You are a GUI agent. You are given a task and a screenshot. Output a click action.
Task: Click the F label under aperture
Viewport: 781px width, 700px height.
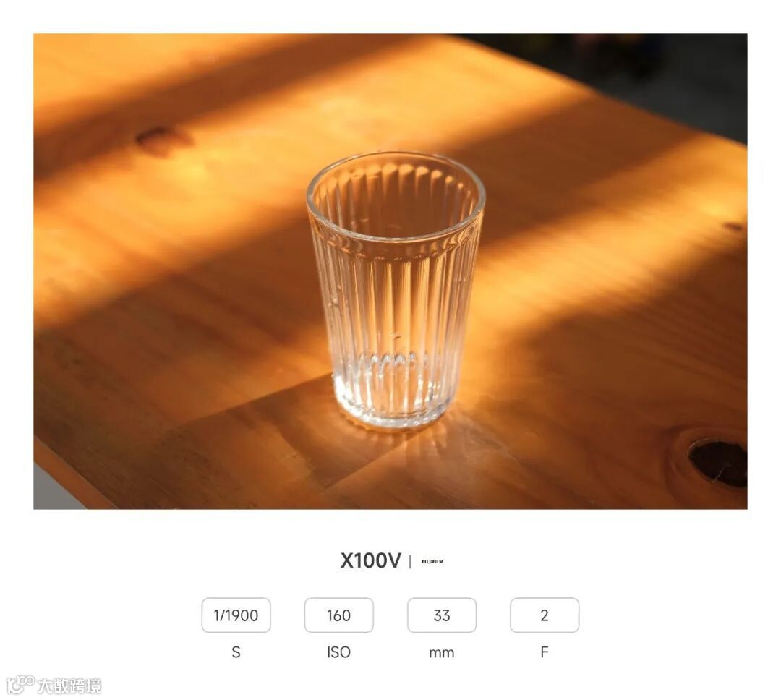click(545, 652)
